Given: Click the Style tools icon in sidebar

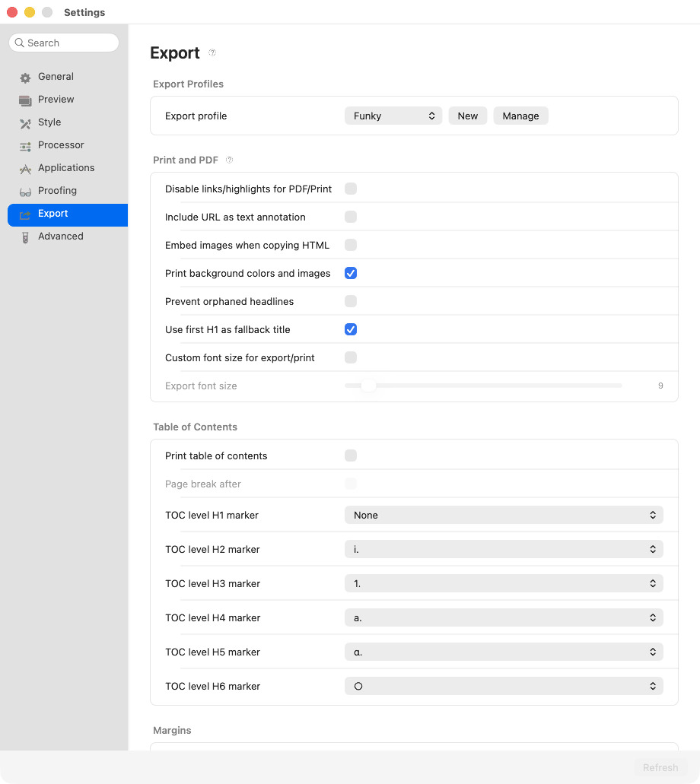Looking at the screenshot, I should [25, 123].
